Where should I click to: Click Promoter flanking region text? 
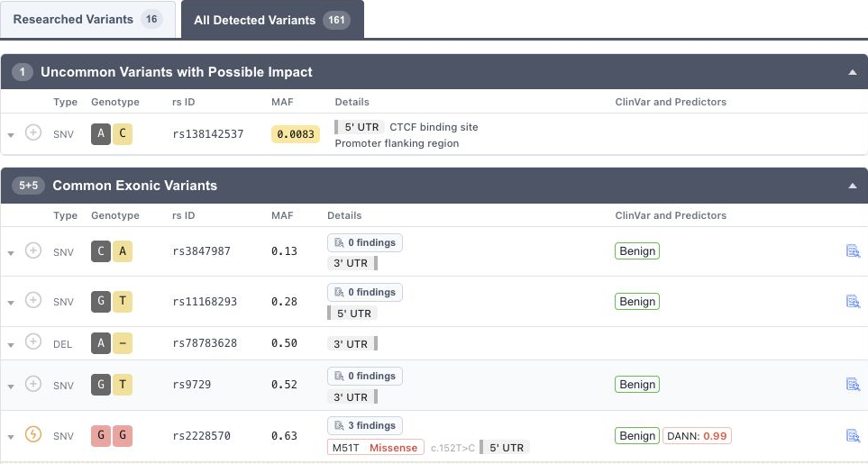pos(397,143)
